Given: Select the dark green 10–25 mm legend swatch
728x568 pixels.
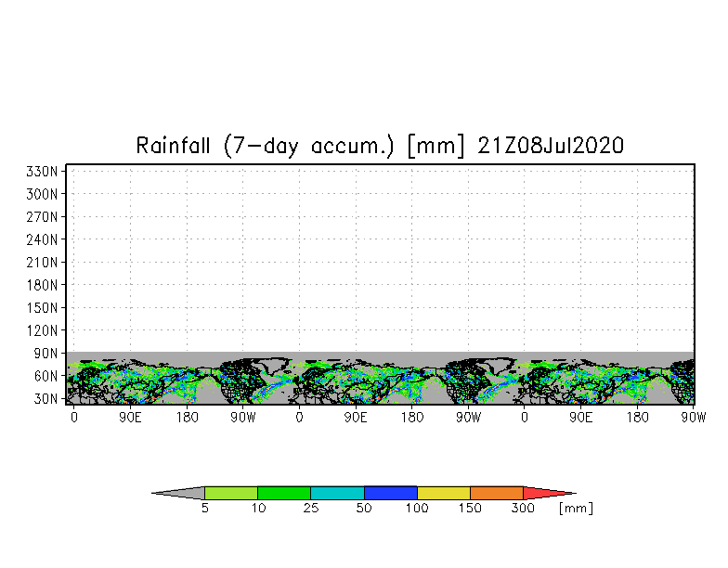Looking at the screenshot, I should (x=283, y=493).
